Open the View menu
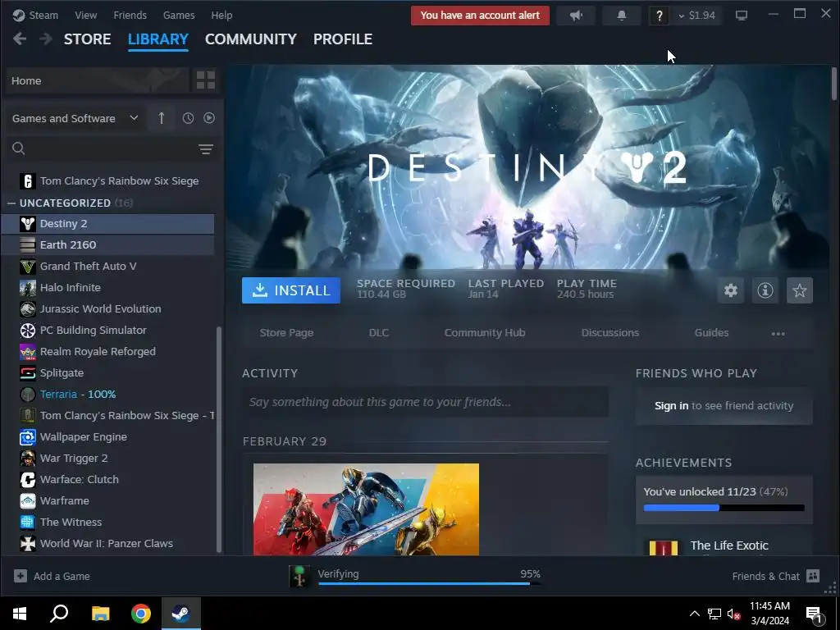The height and width of the screenshot is (630, 840). pos(85,15)
